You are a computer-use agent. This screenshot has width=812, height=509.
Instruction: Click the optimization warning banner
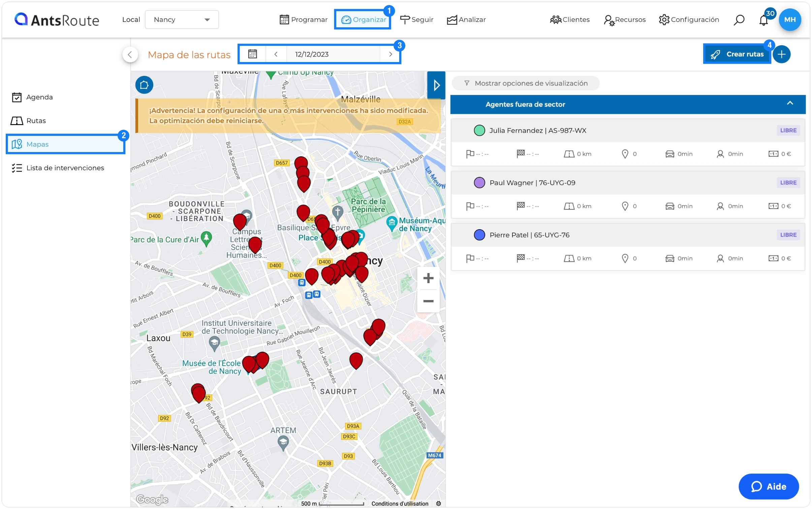[x=288, y=116]
